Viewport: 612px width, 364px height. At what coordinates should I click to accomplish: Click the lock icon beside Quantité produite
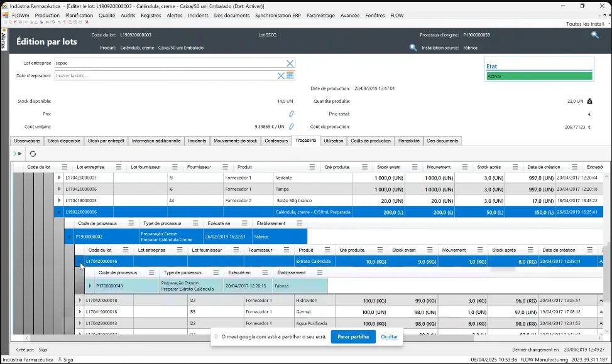(x=590, y=101)
